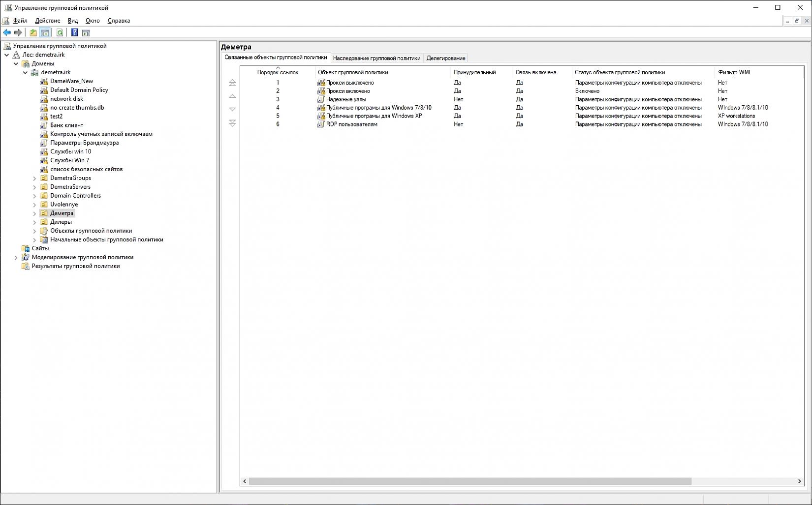Viewport: 812px width, 505px height.
Task: Move link up with single-up arrow
Action: coord(232,96)
